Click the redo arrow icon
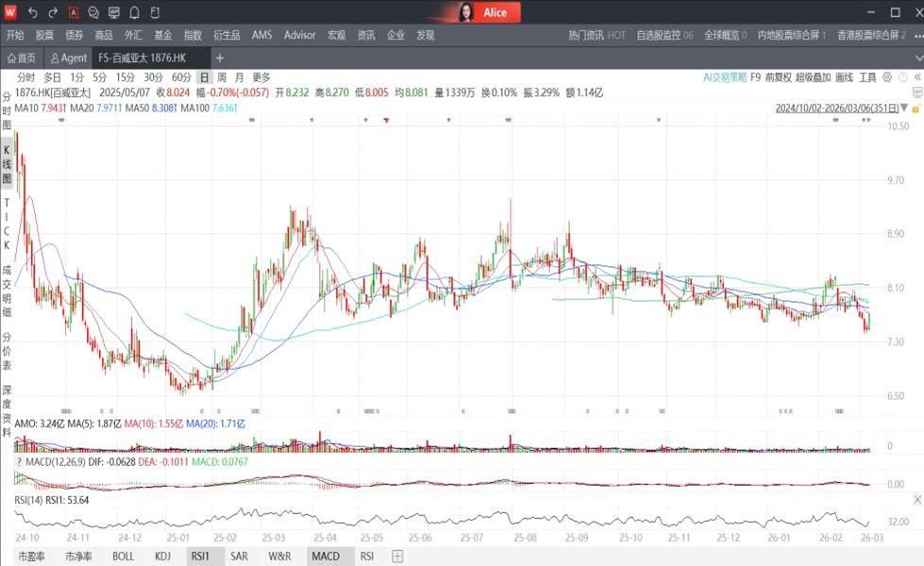 tap(53, 12)
